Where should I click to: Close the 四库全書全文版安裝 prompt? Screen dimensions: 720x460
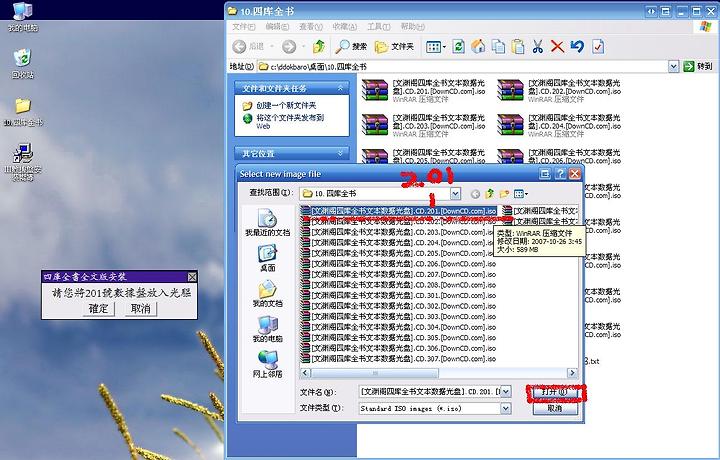tap(192, 277)
